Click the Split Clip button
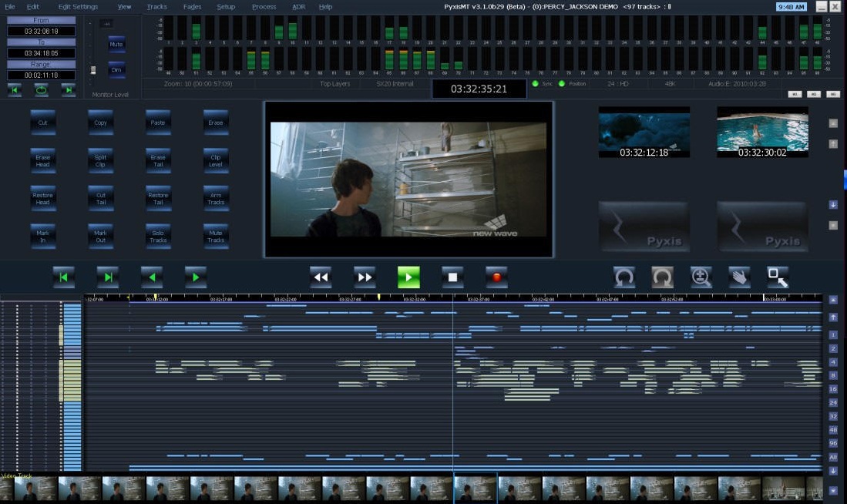 click(x=100, y=160)
